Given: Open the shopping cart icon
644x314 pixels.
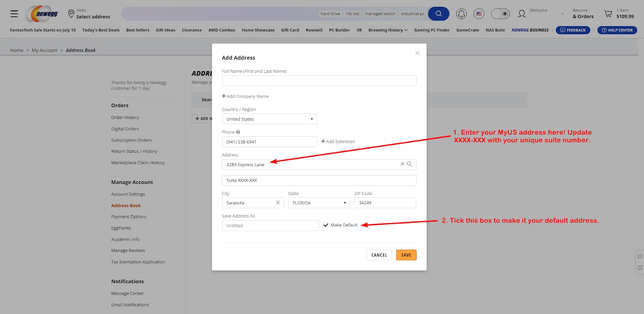Looking at the screenshot, I should coord(608,14).
